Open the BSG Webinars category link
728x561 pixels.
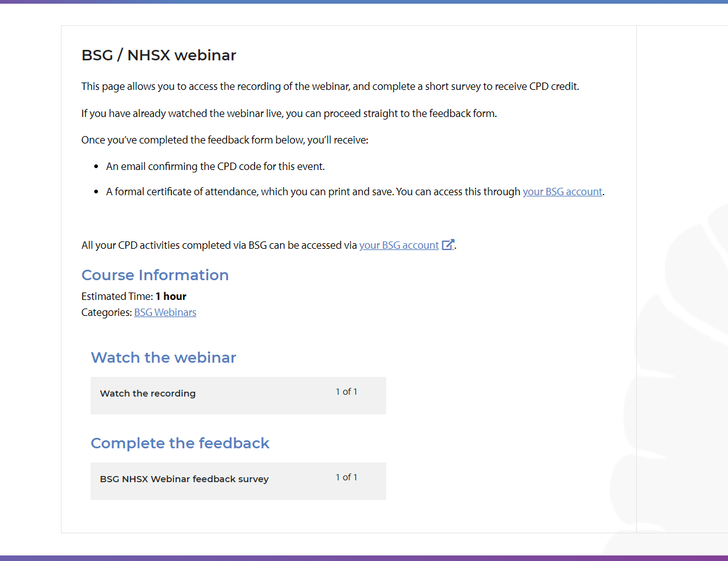click(x=165, y=312)
